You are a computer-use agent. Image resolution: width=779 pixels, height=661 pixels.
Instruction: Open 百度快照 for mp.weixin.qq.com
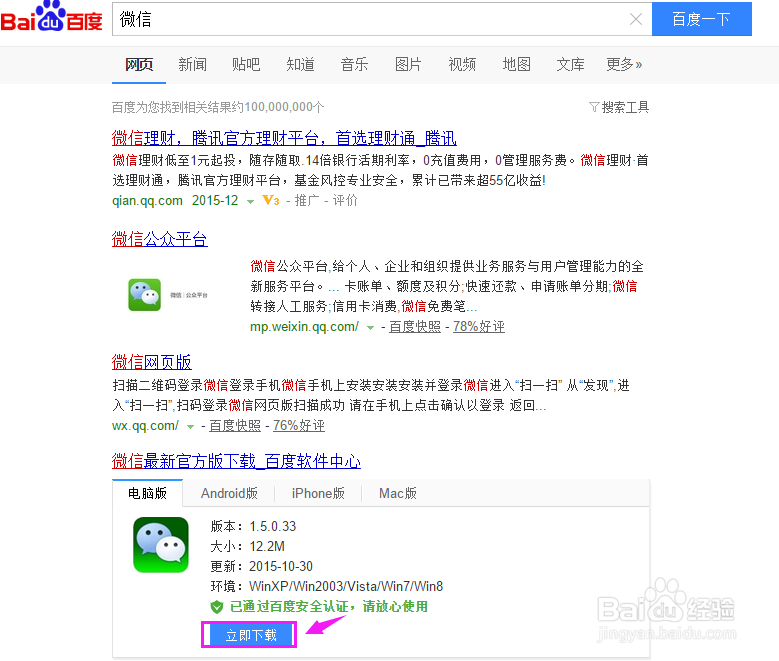click(415, 327)
